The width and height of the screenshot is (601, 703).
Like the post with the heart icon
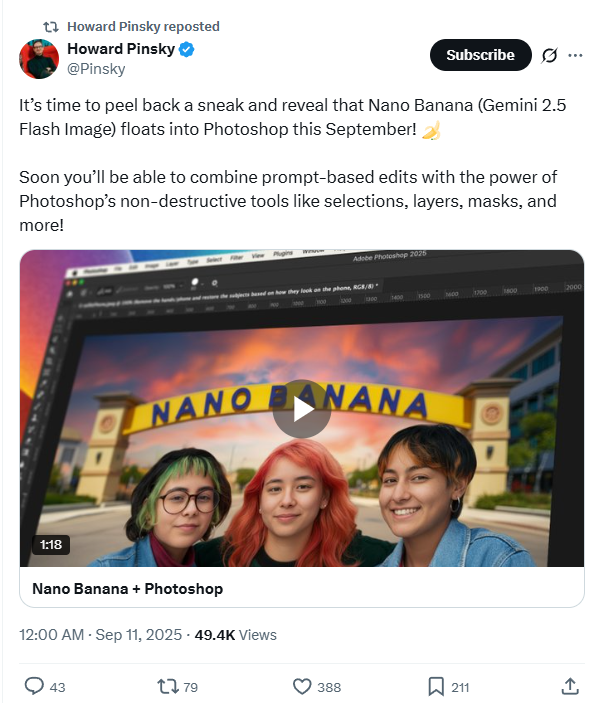click(302, 686)
